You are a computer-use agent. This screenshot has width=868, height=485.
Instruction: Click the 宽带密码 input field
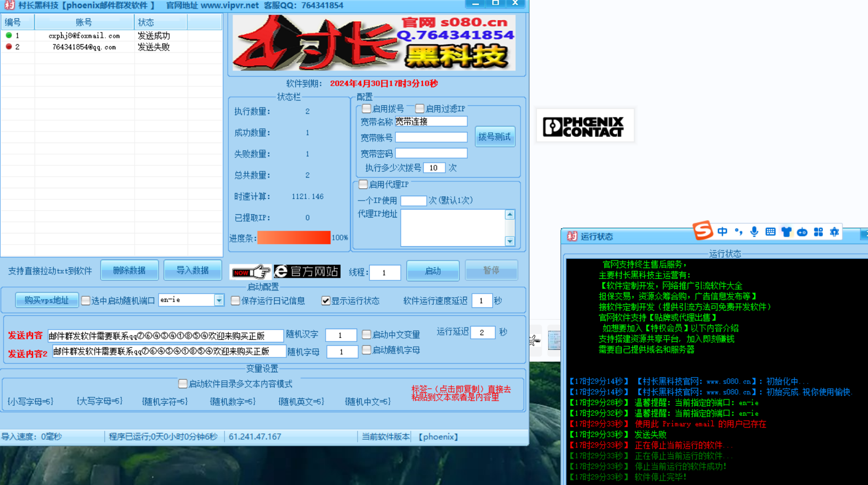coord(431,153)
